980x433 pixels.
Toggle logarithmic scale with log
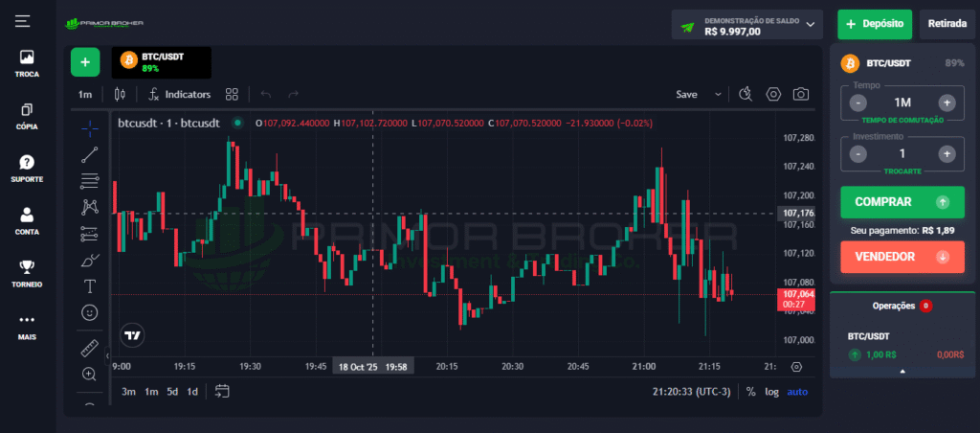[771, 391]
